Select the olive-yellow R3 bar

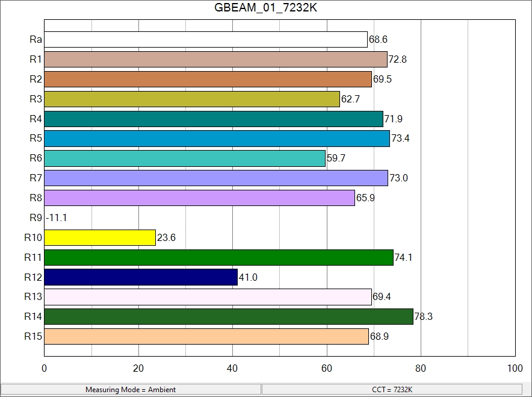[x=192, y=99]
